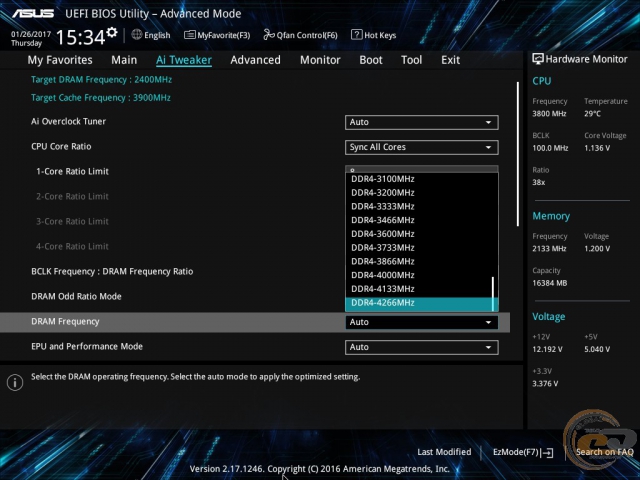Select the 4-Core Ratio Limit row
The width and height of the screenshot is (640, 480).
pos(72,246)
